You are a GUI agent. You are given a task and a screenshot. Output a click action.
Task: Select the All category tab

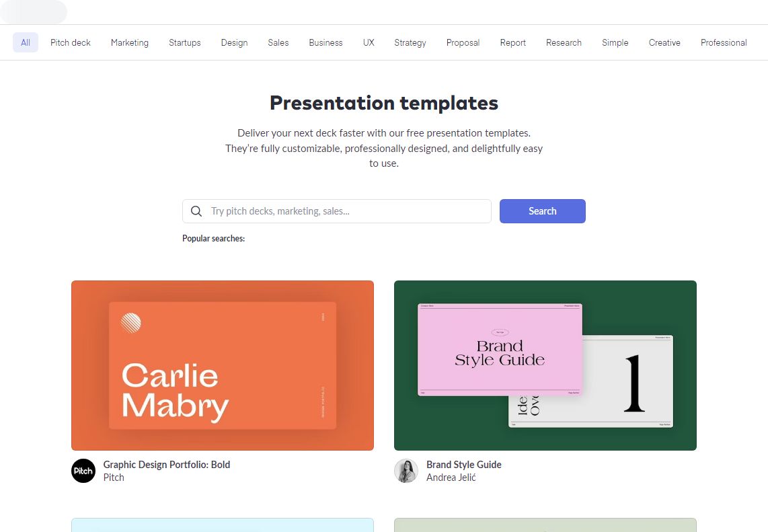(x=26, y=42)
